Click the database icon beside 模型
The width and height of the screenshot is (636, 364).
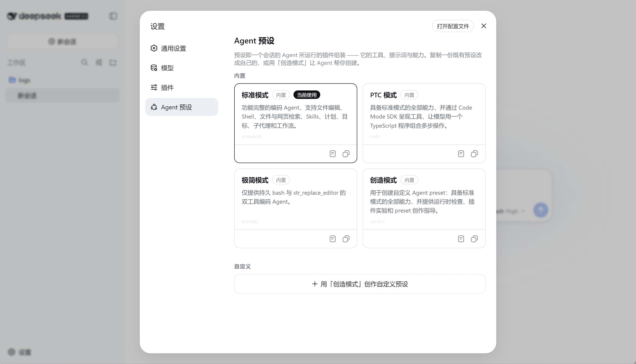154,68
